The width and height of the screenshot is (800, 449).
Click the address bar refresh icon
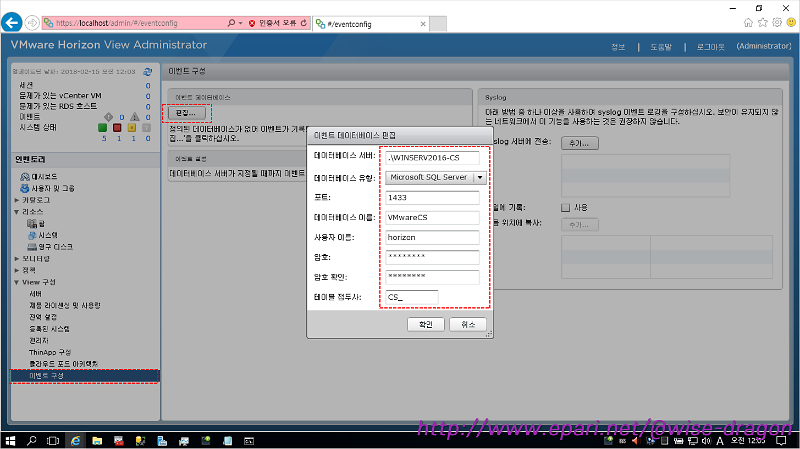304,23
